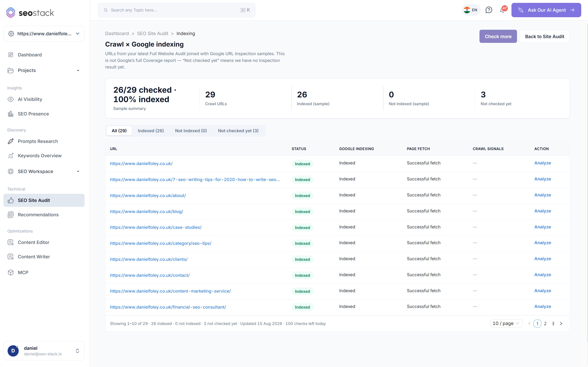The height and width of the screenshot is (367, 588).
Task: Click the Projects folder icon
Action: (x=11, y=70)
